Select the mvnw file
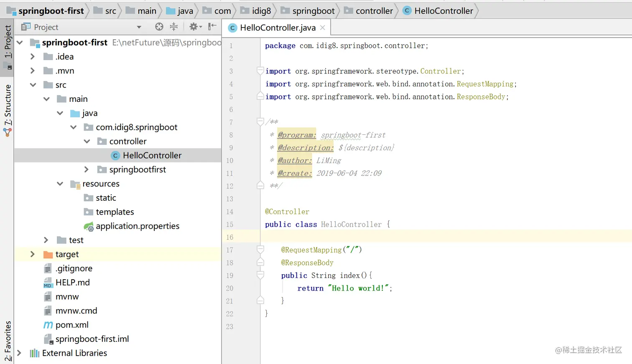 coord(61,297)
